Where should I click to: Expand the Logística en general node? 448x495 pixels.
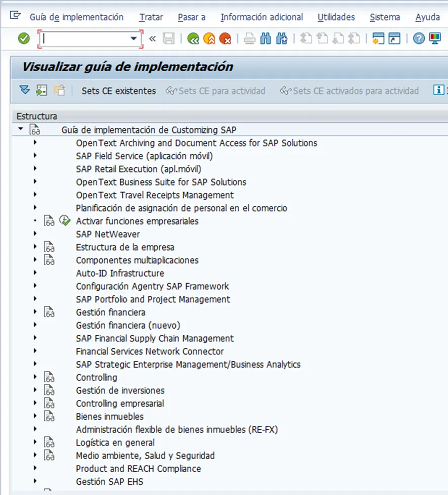pos(35,442)
